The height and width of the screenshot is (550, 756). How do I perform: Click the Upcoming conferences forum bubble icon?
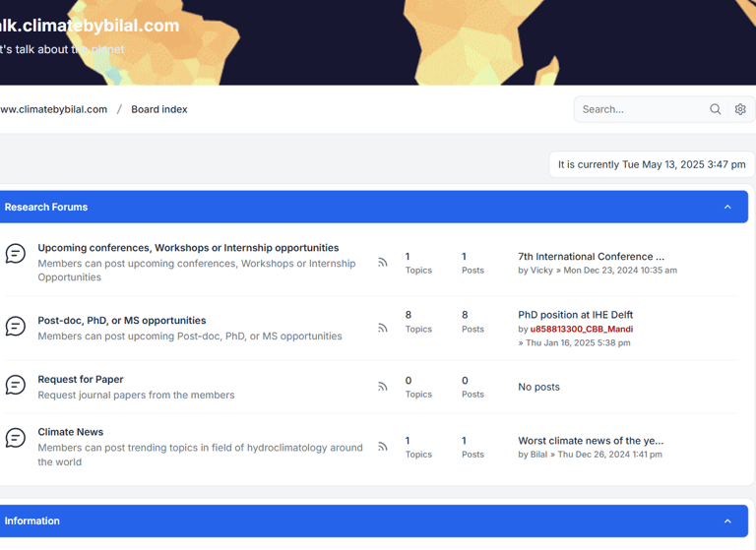pyautogui.click(x=16, y=254)
